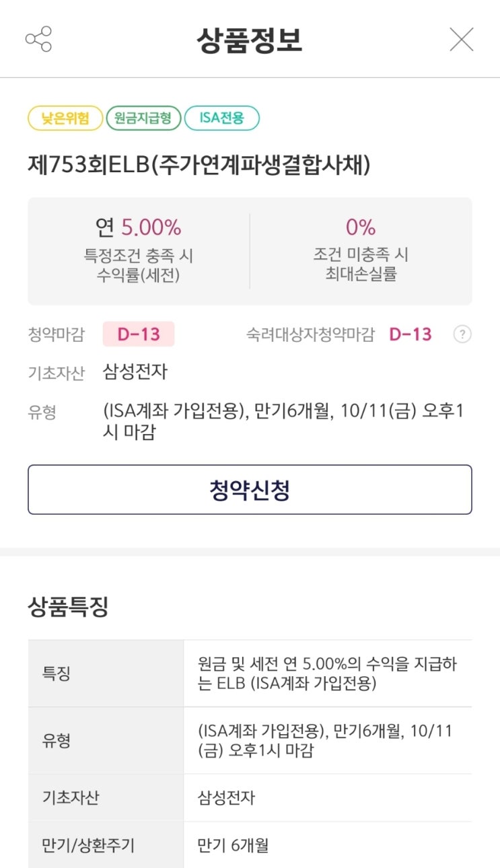This screenshot has width=500, height=868.
Task: Close the 상품정보 page with X
Action: pyautogui.click(x=462, y=39)
